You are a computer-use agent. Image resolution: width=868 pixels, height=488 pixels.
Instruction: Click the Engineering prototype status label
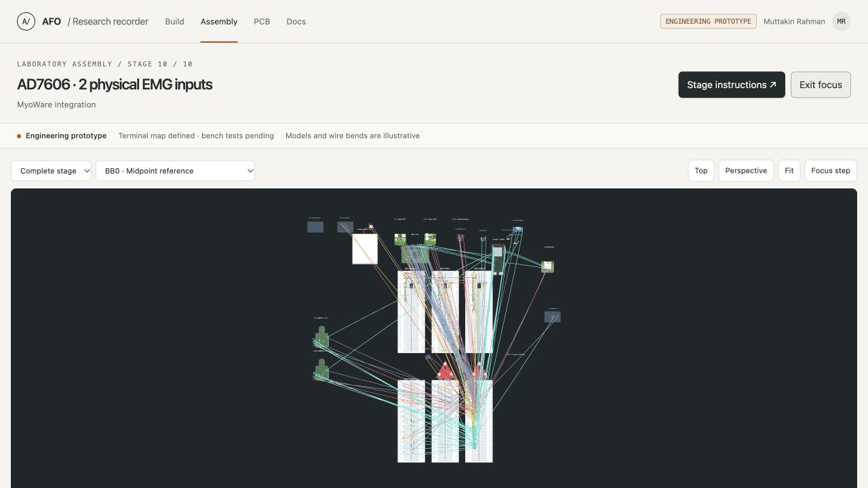click(66, 136)
